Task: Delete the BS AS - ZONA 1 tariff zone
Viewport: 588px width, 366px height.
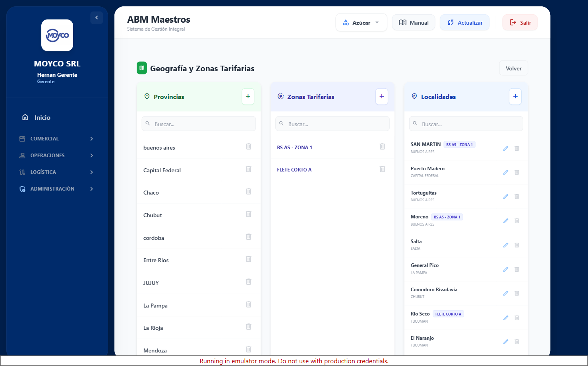Action: [x=382, y=146]
